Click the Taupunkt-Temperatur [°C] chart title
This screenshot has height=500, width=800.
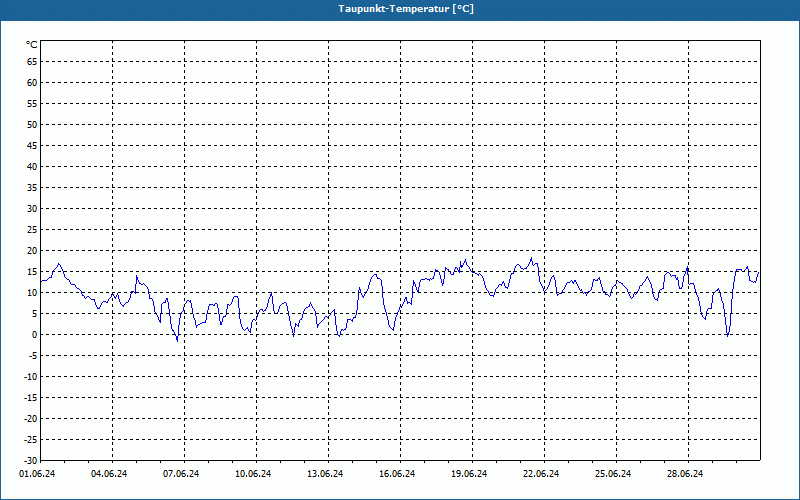[406, 9]
